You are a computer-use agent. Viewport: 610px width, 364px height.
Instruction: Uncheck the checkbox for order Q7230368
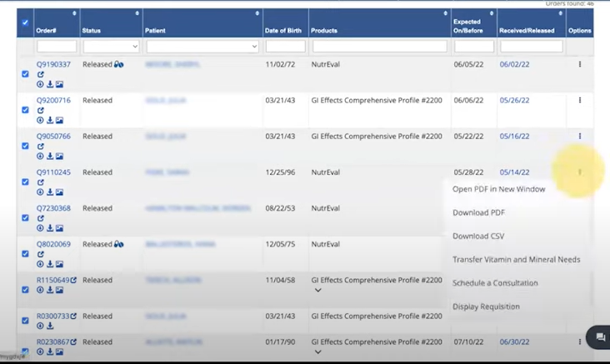click(25, 218)
